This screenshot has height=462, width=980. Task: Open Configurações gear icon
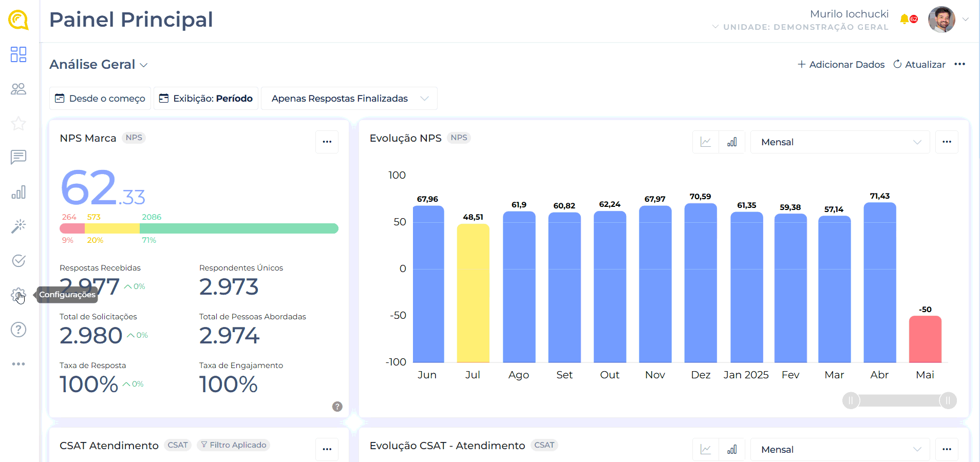coord(18,295)
